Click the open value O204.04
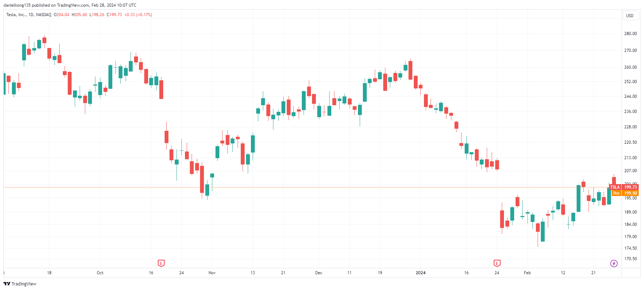This screenshot has width=644, height=290. tap(61, 15)
